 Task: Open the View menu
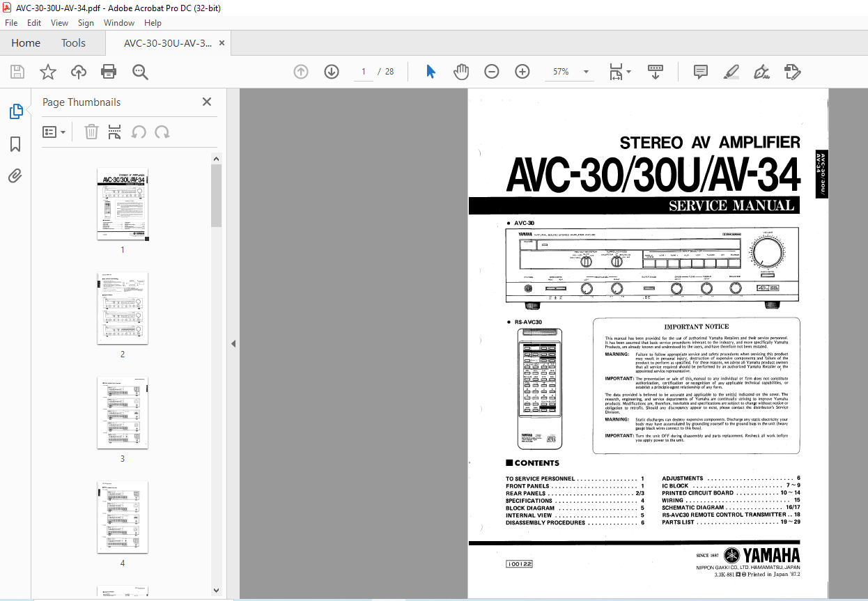click(x=59, y=23)
